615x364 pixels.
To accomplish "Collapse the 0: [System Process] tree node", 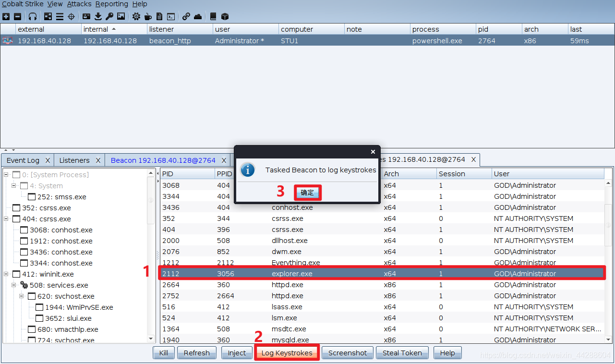I will coord(6,175).
